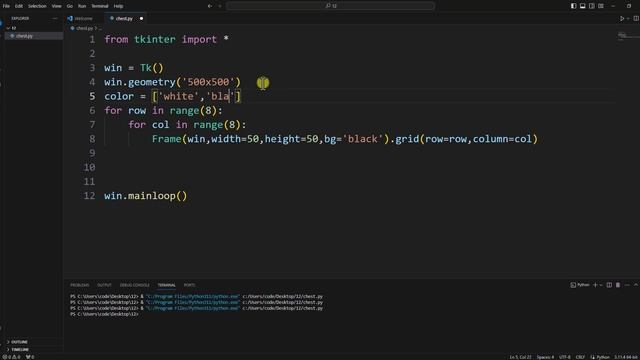Toggle panel visibility layout icon
Viewport: 640px width, 360px height.
point(582,6)
